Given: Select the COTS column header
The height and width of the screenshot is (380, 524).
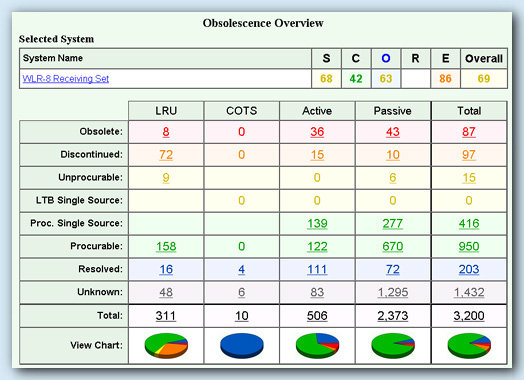Looking at the screenshot, I should [x=242, y=111].
